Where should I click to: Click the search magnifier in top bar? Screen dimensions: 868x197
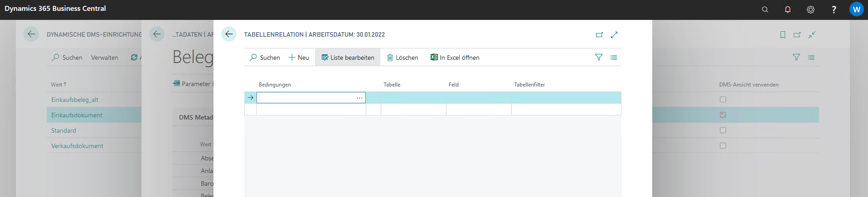[x=765, y=10]
